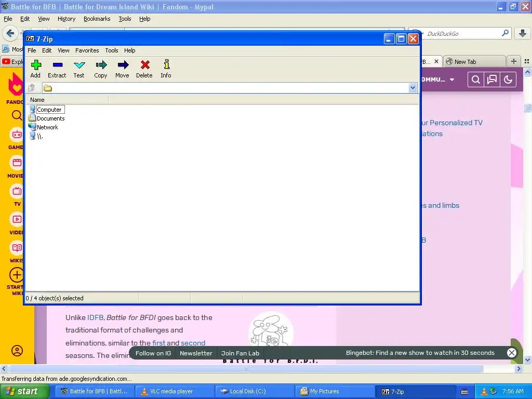
Task: Click the page horizontal scrollbar
Action: pos(246,368)
